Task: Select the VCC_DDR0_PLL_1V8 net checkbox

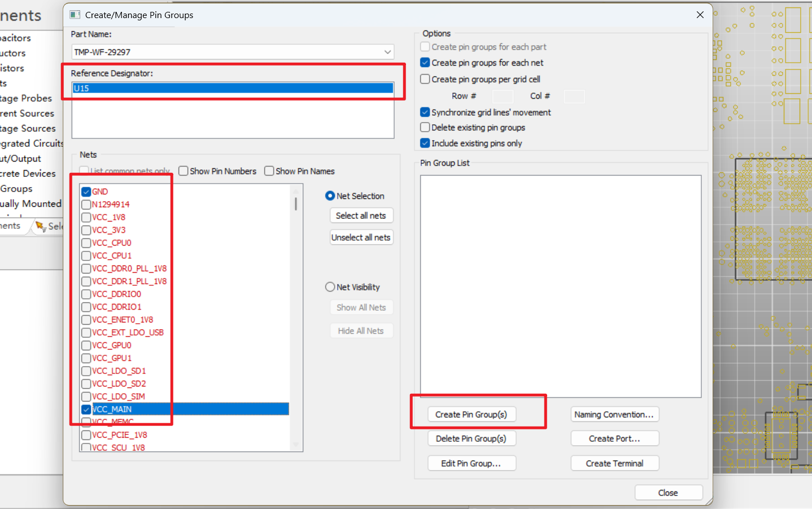Action: (x=86, y=269)
